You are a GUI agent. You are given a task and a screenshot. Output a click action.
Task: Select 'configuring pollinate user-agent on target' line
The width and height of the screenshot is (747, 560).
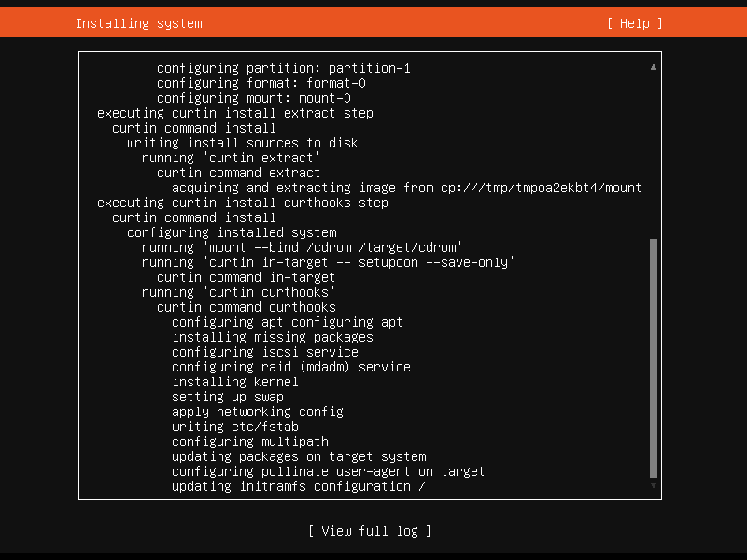pyautogui.click(x=328, y=471)
